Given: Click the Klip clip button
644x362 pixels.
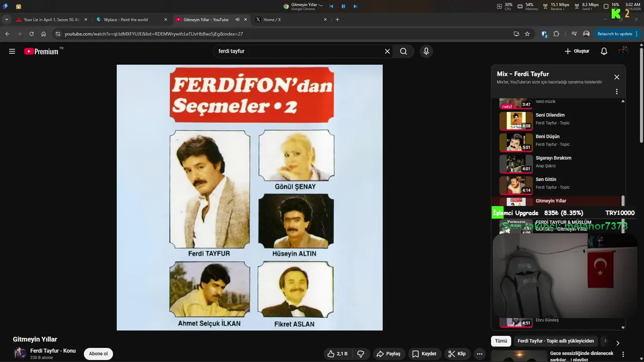Looking at the screenshot, I should [457, 354].
